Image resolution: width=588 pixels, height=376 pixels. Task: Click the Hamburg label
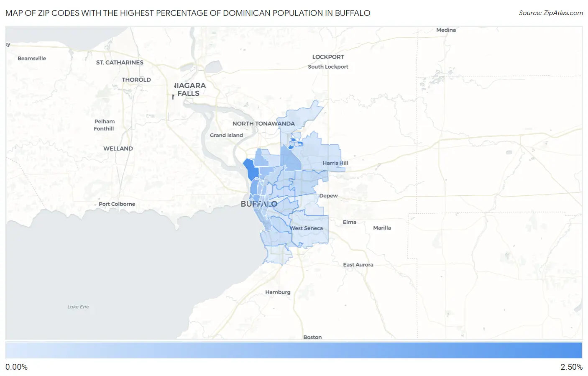click(278, 292)
